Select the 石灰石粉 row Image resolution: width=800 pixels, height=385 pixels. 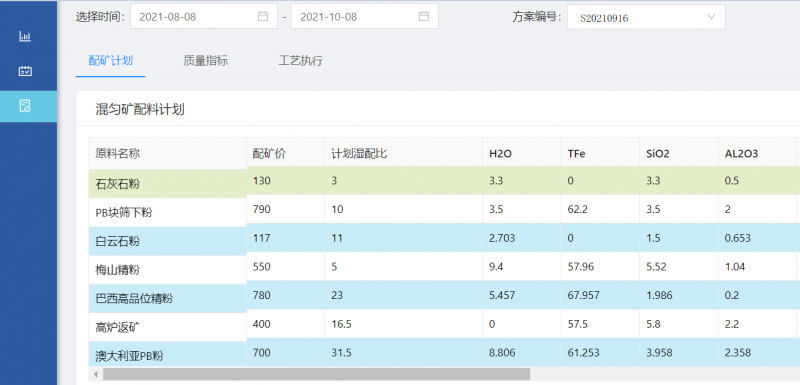[444, 181]
